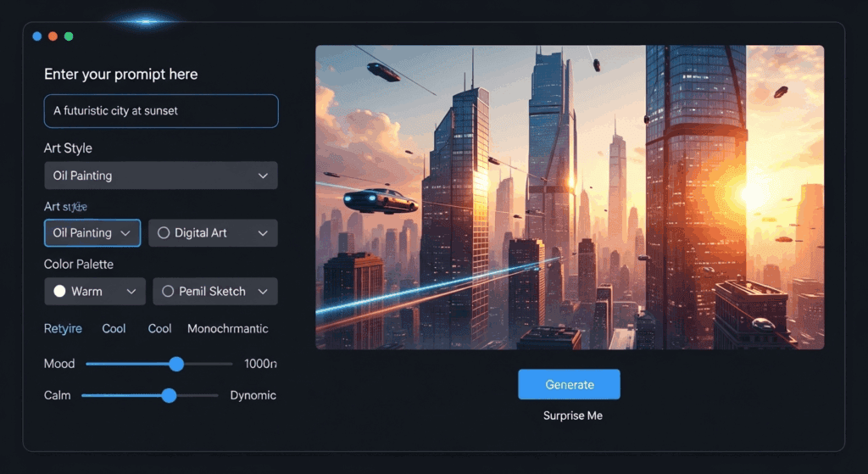Click the generated futuristic city image
Screen dimensions: 868x474
(570, 197)
